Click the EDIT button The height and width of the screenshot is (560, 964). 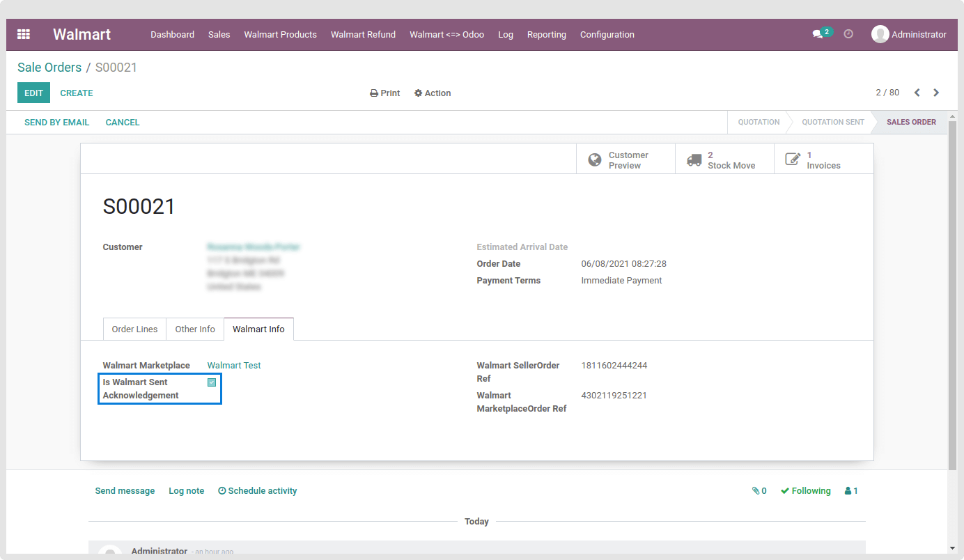(33, 93)
